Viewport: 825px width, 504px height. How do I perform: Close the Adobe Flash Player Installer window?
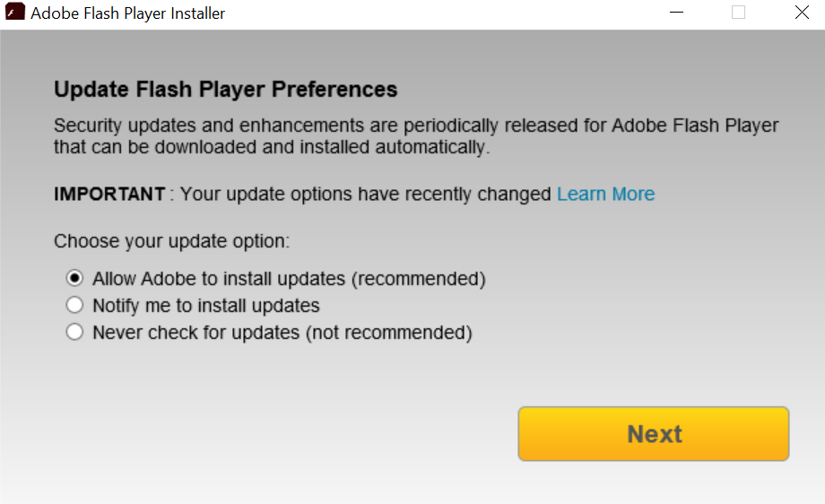point(802,13)
